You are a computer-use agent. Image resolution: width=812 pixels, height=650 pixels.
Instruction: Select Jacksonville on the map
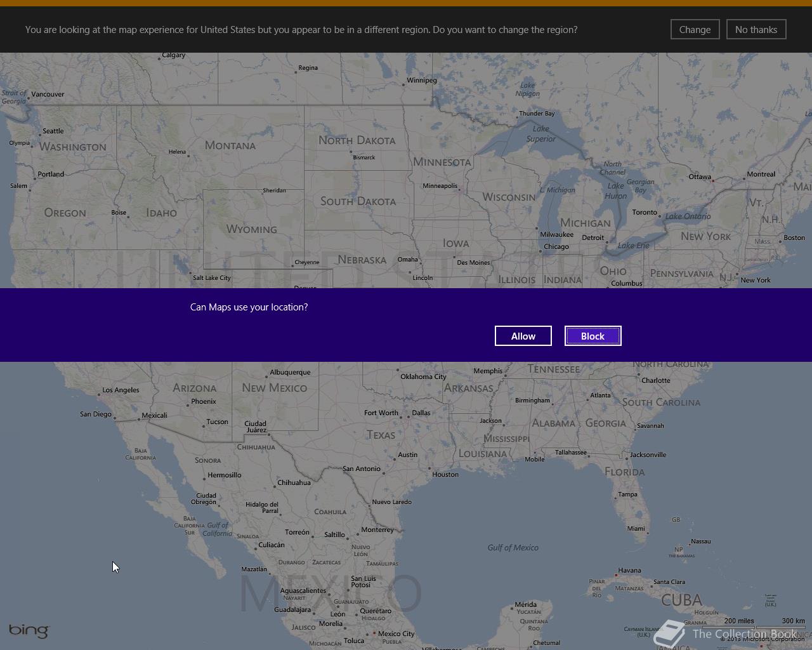tap(648, 454)
